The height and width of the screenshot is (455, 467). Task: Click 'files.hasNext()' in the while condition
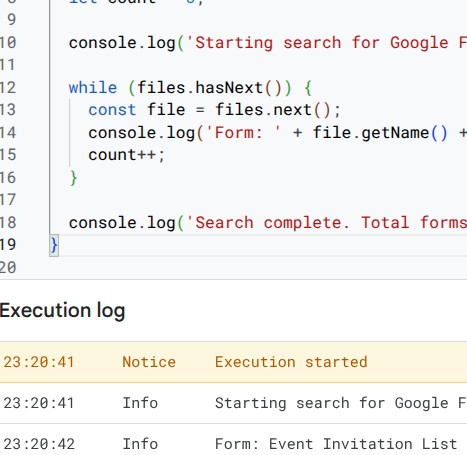click(x=210, y=88)
